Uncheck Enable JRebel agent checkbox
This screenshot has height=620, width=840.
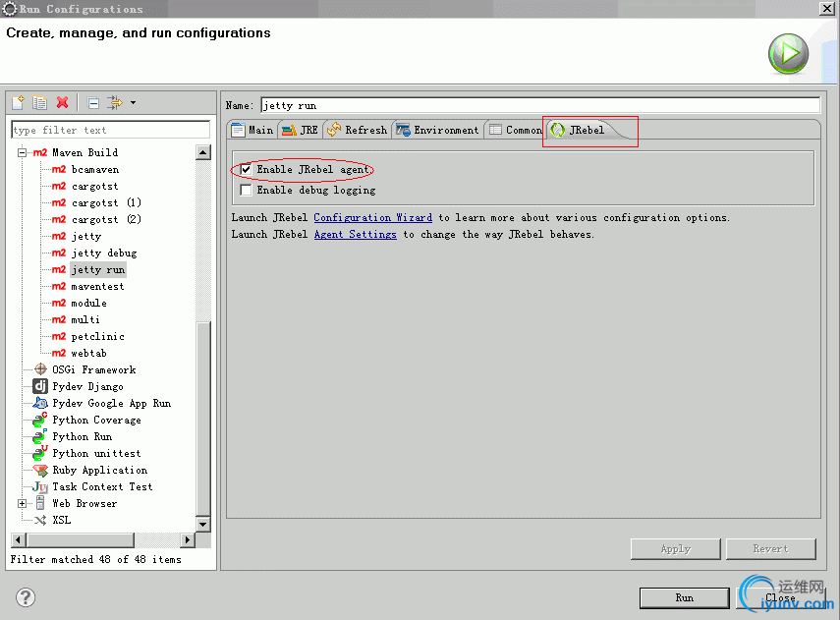[246, 169]
